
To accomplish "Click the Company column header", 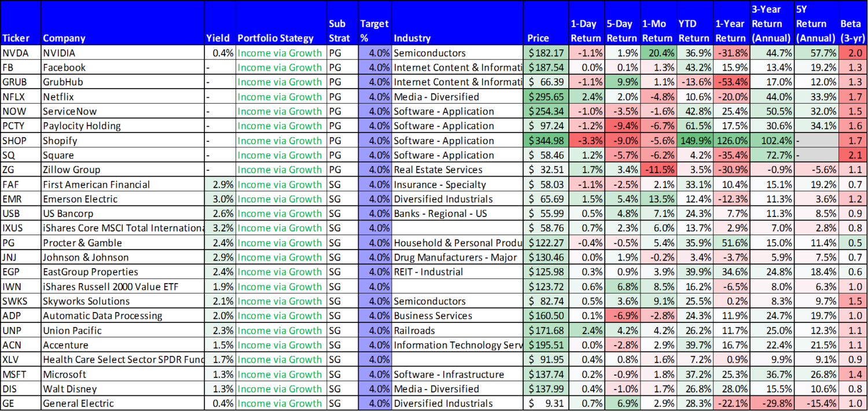I will (123, 23).
